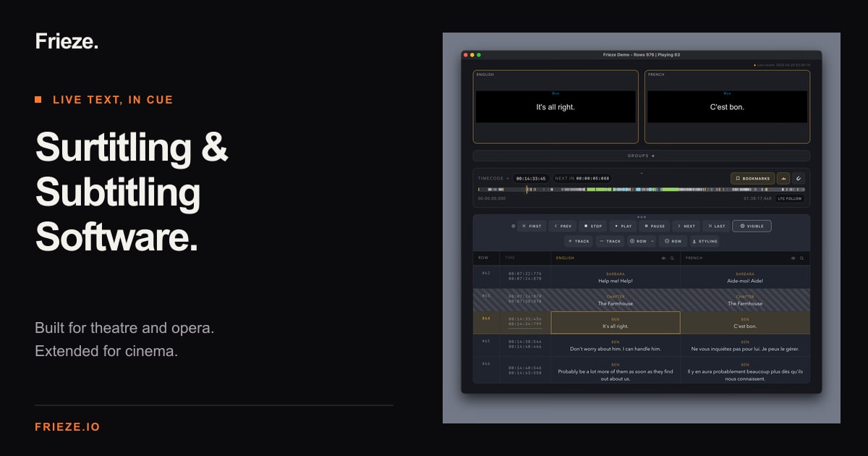The image size is (868, 456).
Task: Go to Prev row
Action: (563, 226)
